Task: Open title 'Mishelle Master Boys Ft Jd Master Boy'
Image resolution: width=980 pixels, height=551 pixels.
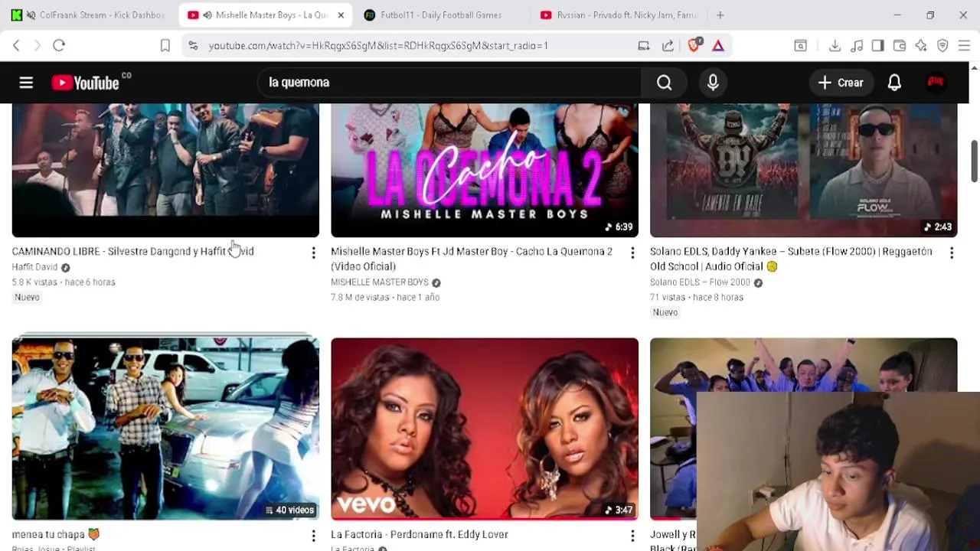Action: coord(472,259)
